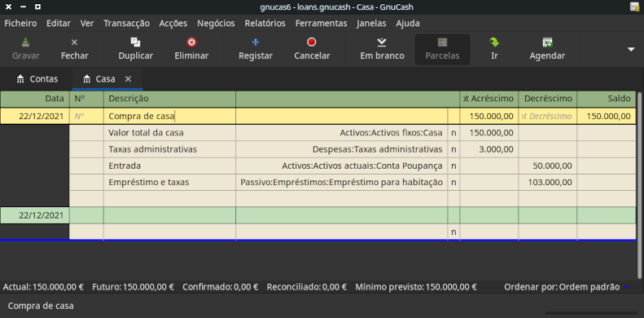The width and height of the screenshot is (644, 318).
Task: Click the Despesas:Taxas administrativas account cell
Action: pos(342,149)
